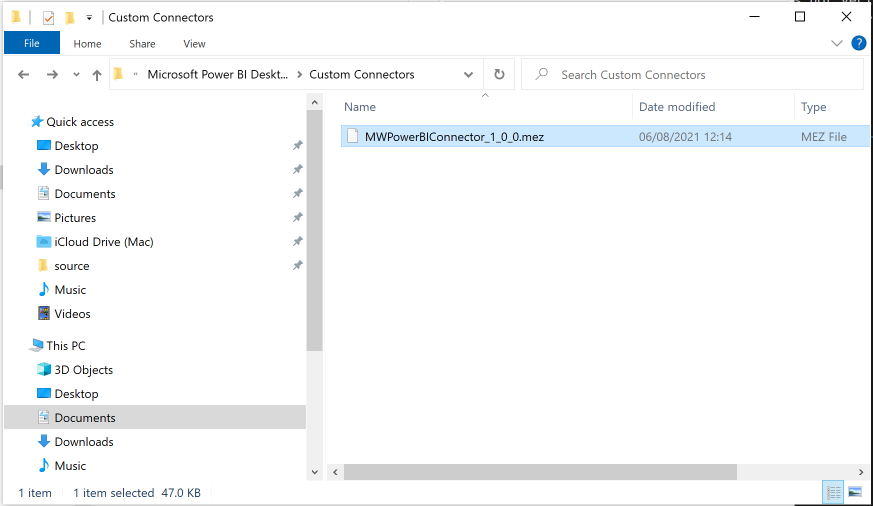Refresh the Custom Connectors folder
This screenshot has height=506, width=873.
[x=499, y=75]
